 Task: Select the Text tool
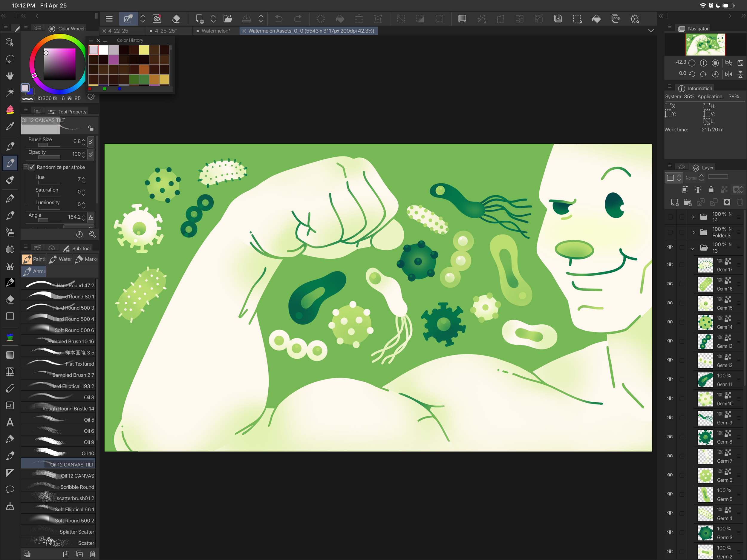coord(10,422)
